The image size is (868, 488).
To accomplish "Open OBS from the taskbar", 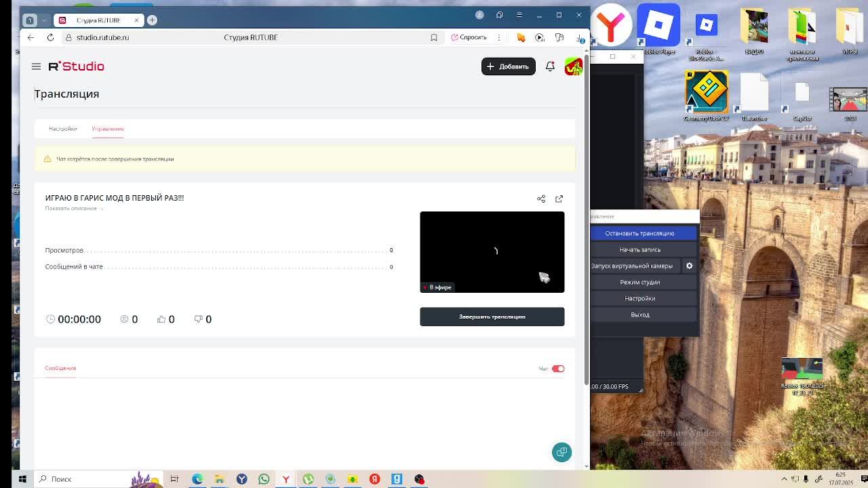I will (419, 479).
